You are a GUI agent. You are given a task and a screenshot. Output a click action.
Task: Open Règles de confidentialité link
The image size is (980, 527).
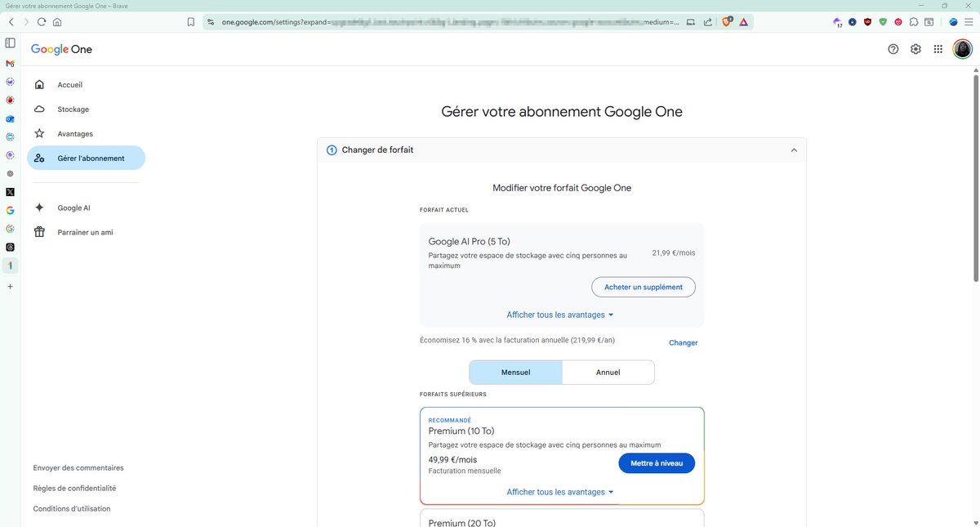(74, 488)
